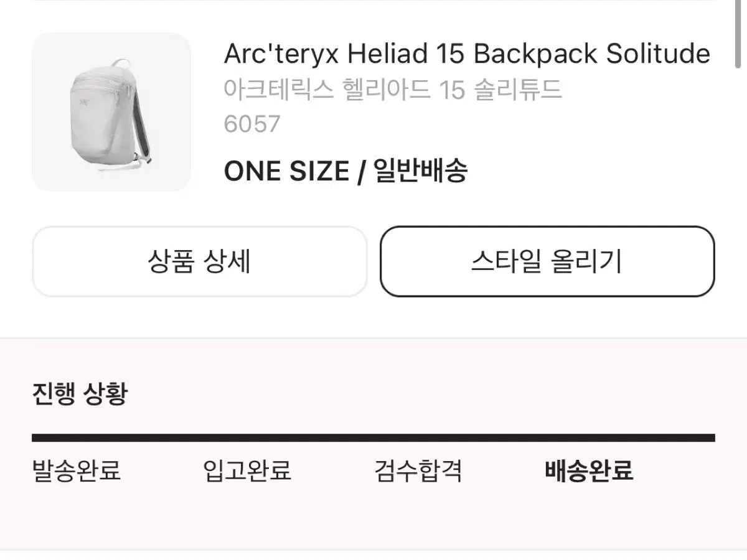
Task: Click the black order progress bar
Action: (374, 438)
